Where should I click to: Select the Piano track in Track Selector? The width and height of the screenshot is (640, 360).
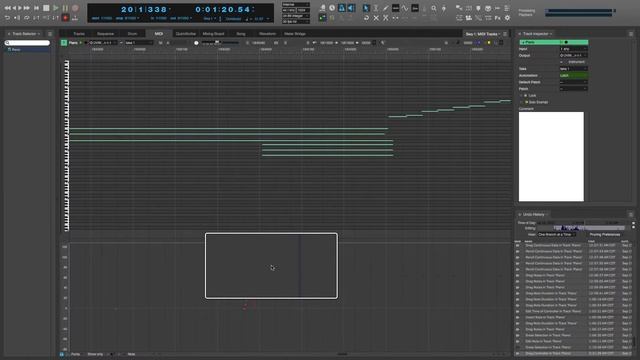click(27, 50)
